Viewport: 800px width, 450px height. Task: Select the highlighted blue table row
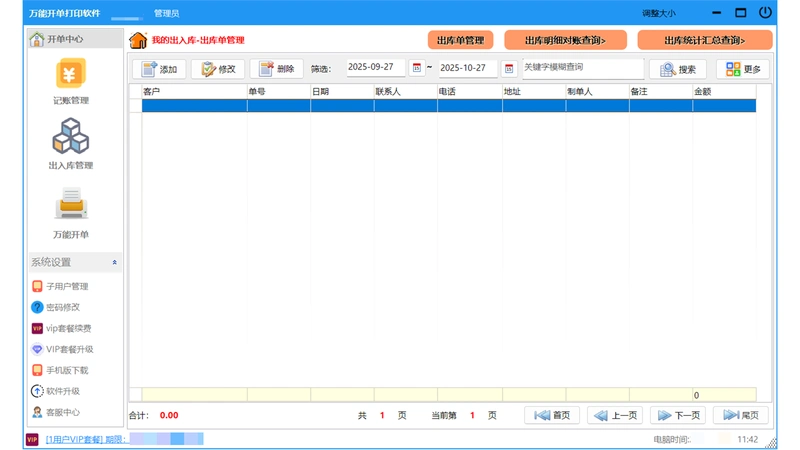(x=449, y=106)
